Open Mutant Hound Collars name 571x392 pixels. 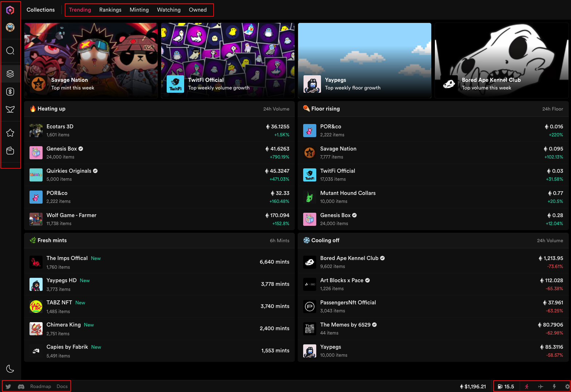coord(348,193)
